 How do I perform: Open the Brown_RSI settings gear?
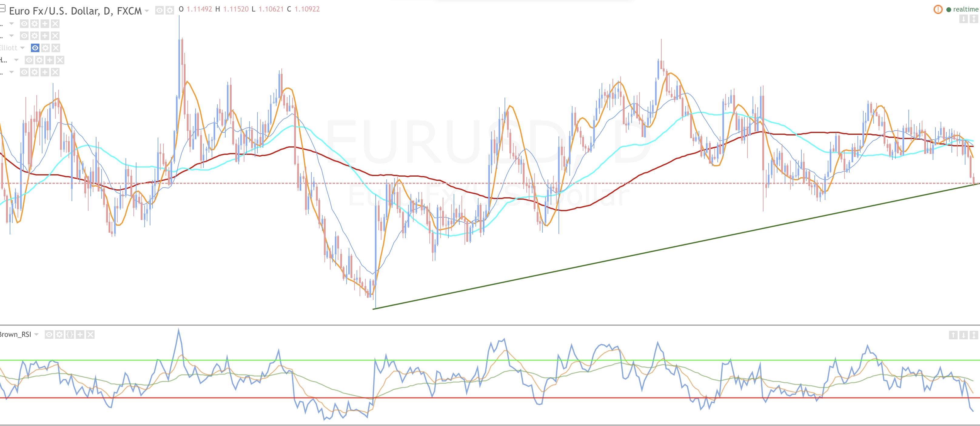click(x=59, y=335)
